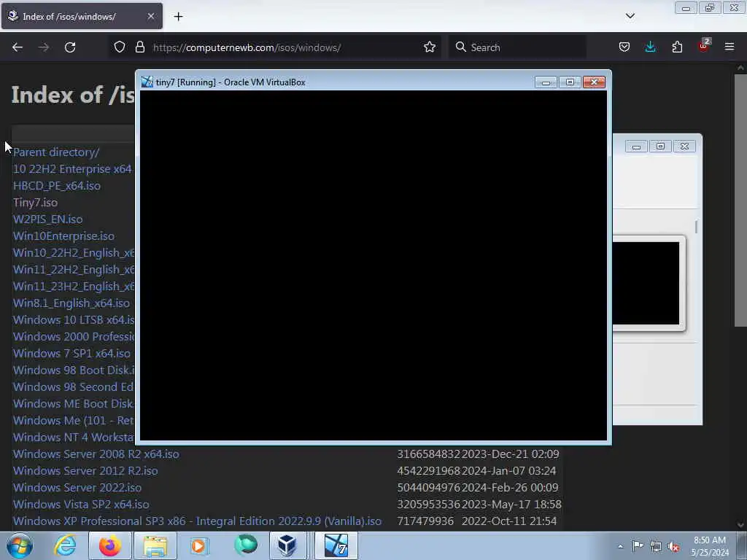Bookmark this page with the star icon
The image size is (747, 560).
(429, 47)
